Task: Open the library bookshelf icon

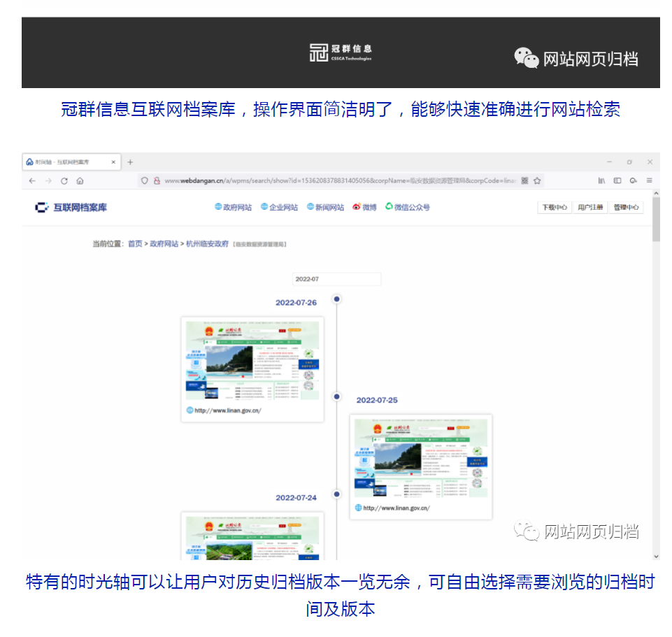Action: tap(601, 180)
